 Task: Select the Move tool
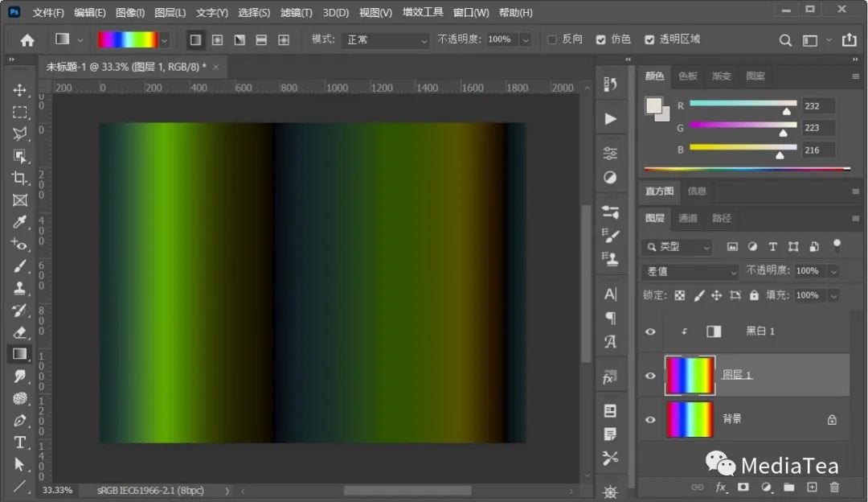(x=20, y=90)
